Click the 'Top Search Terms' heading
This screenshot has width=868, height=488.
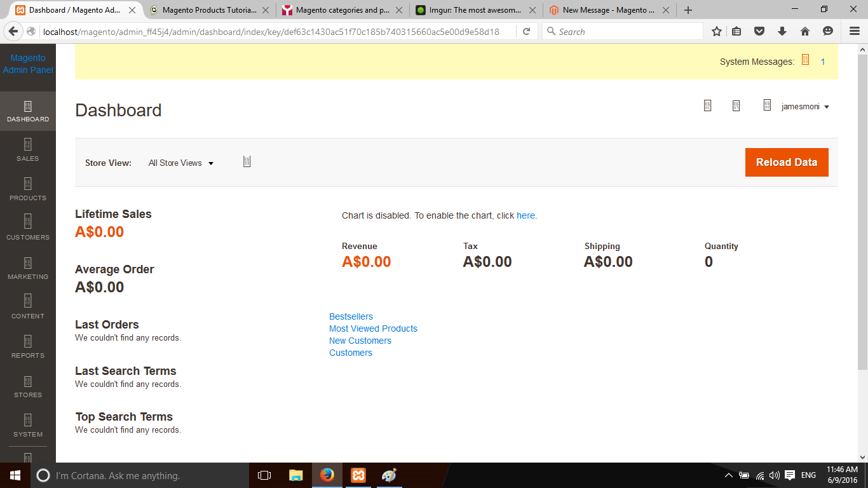click(124, 417)
